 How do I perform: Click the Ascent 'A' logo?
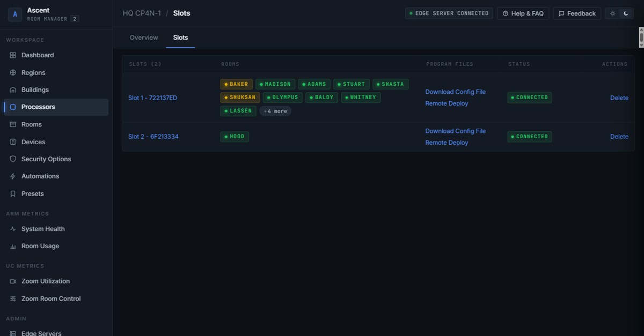coord(14,14)
